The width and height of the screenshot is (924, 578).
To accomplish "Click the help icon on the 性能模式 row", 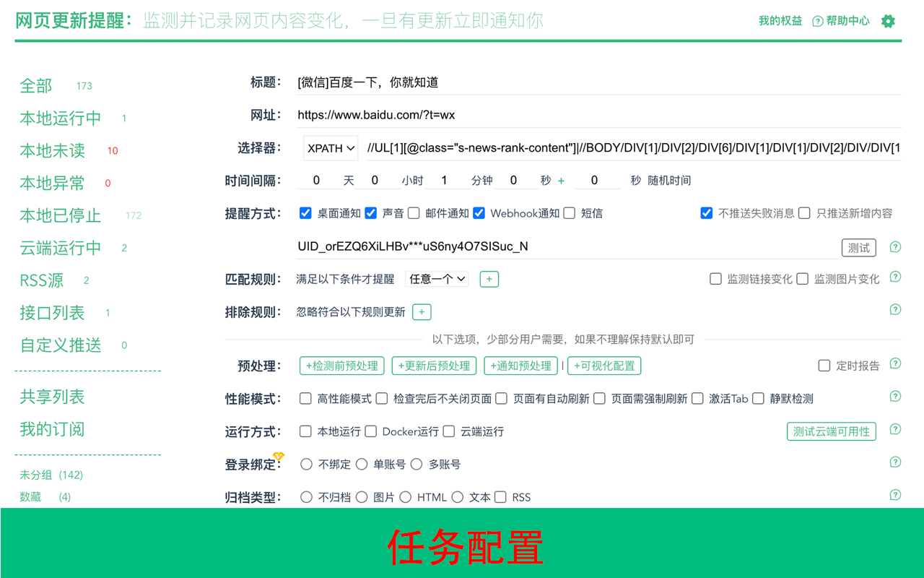I will (x=895, y=397).
